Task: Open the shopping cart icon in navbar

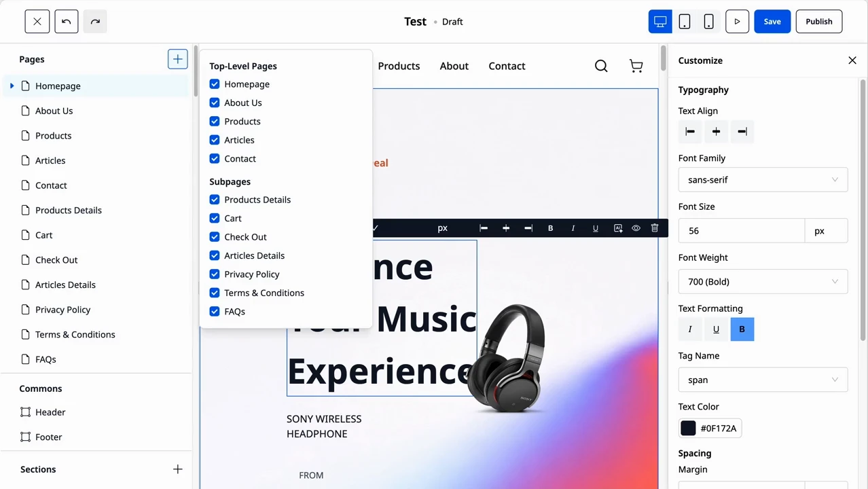Action: [636, 66]
